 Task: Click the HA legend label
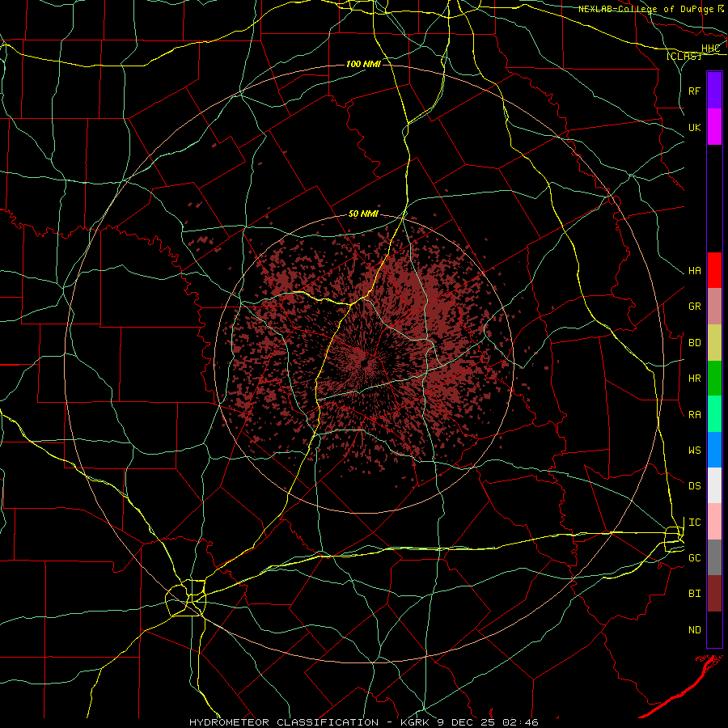pyautogui.click(x=694, y=270)
